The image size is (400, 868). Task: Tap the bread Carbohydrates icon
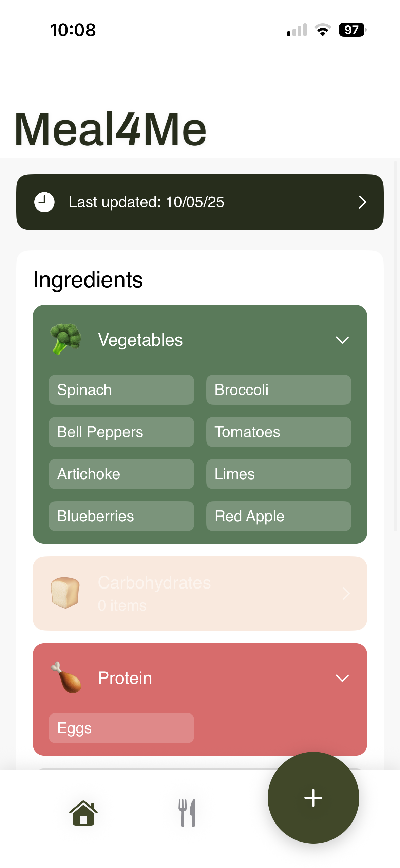pos(65,593)
